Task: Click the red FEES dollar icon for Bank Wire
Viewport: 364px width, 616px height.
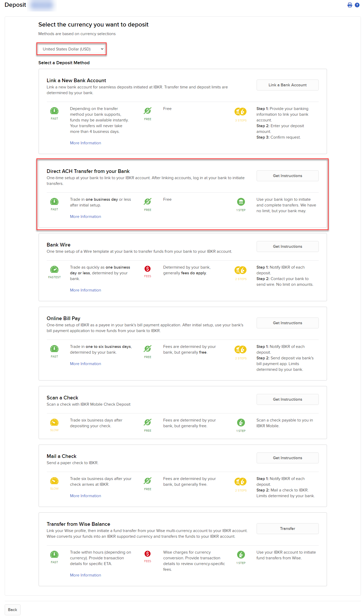Action: (147, 269)
